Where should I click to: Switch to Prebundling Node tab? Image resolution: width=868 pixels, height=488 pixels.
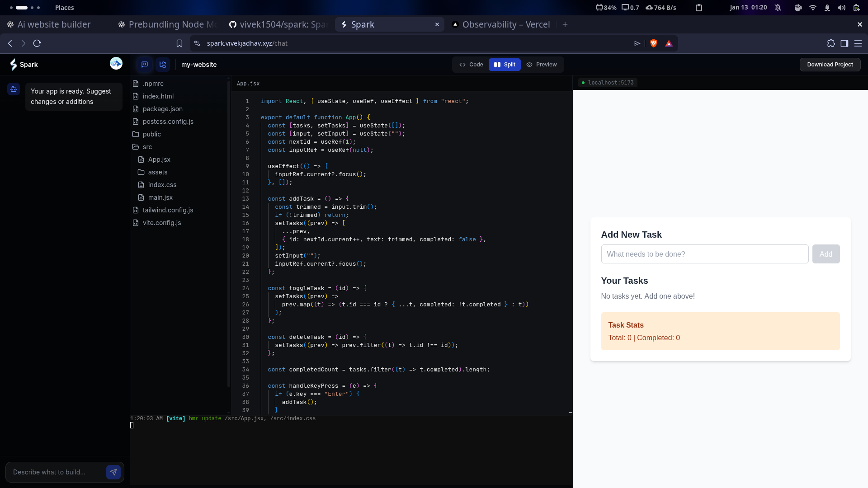pos(167,24)
